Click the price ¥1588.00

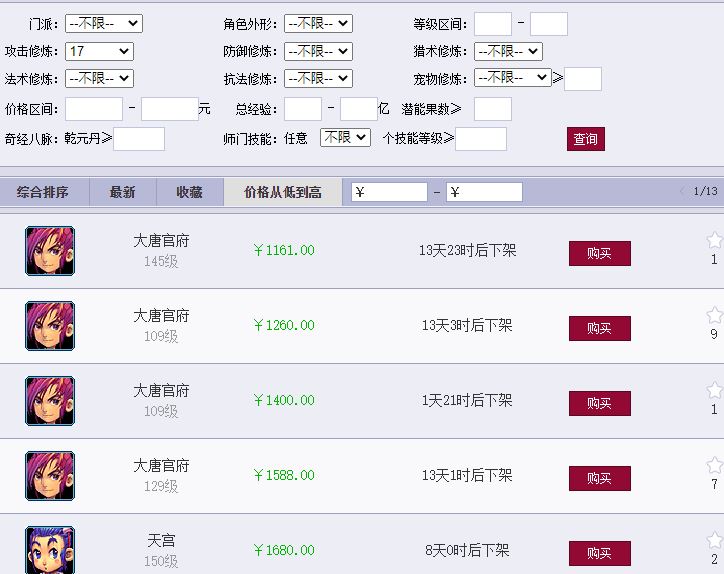(284, 475)
